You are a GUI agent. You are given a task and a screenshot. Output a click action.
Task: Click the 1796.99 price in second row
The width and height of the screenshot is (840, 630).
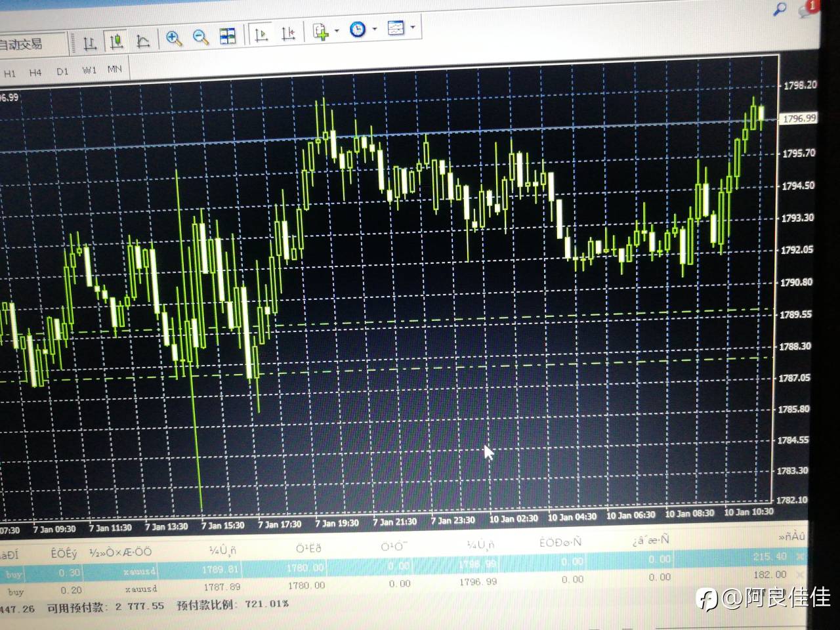(478, 582)
